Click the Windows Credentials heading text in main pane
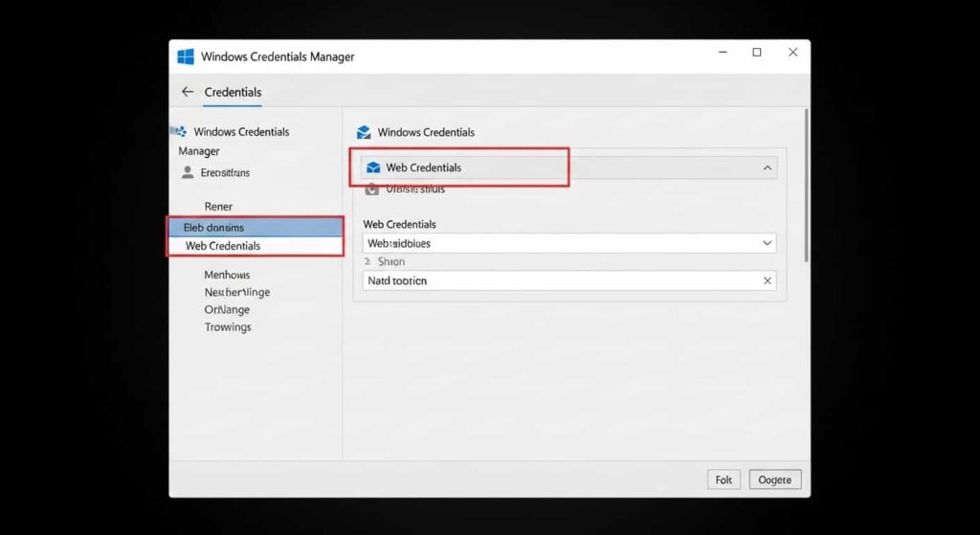The height and width of the screenshot is (535, 980). pyautogui.click(x=426, y=132)
